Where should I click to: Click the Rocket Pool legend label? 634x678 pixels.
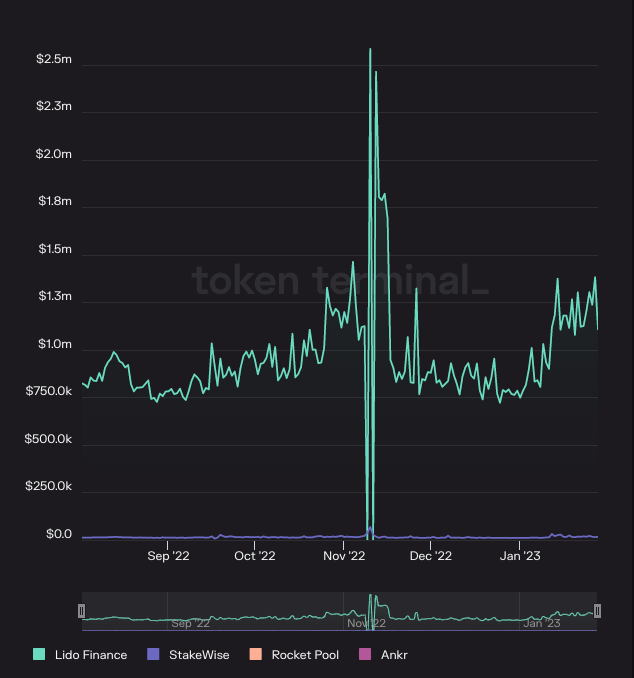point(305,655)
